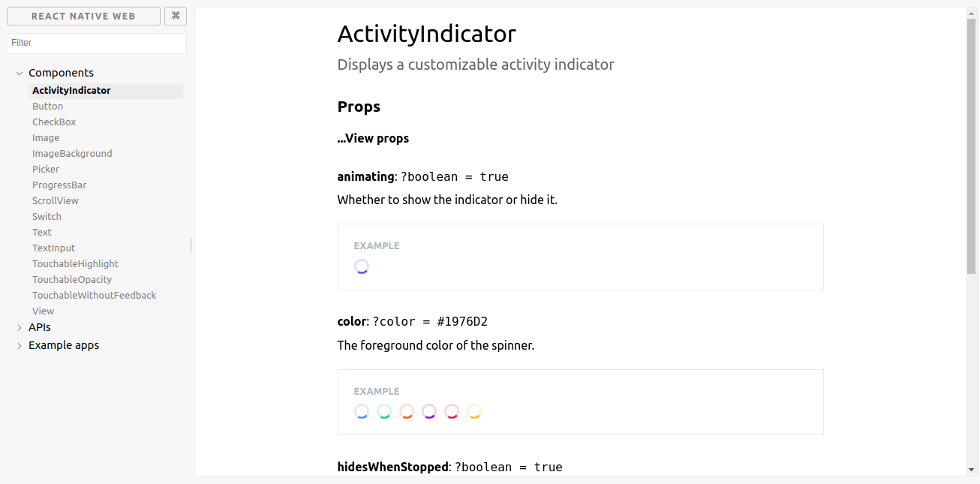Click the orange activity indicator spinner
The width and height of the screenshot is (980, 484).
pyautogui.click(x=407, y=411)
